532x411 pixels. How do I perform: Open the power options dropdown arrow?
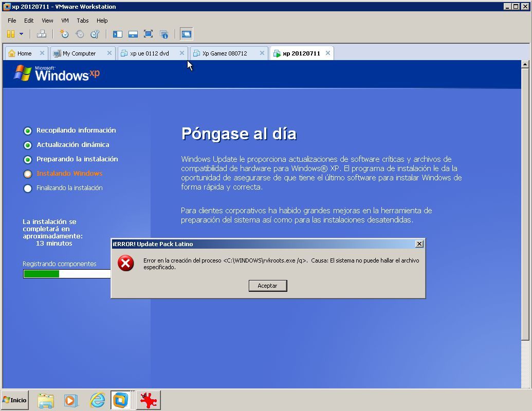[22, 34]
